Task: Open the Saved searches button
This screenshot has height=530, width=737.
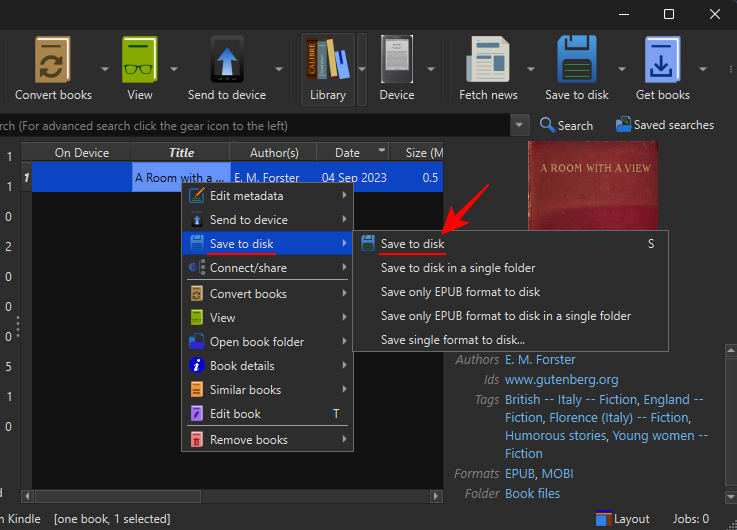Action: pyautogui.click(x=664, y=125)
